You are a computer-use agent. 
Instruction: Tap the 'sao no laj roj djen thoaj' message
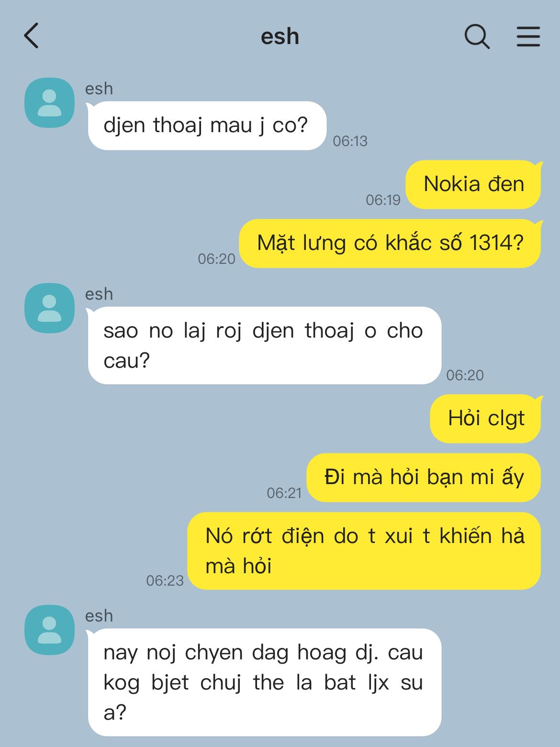coord(264,345)
